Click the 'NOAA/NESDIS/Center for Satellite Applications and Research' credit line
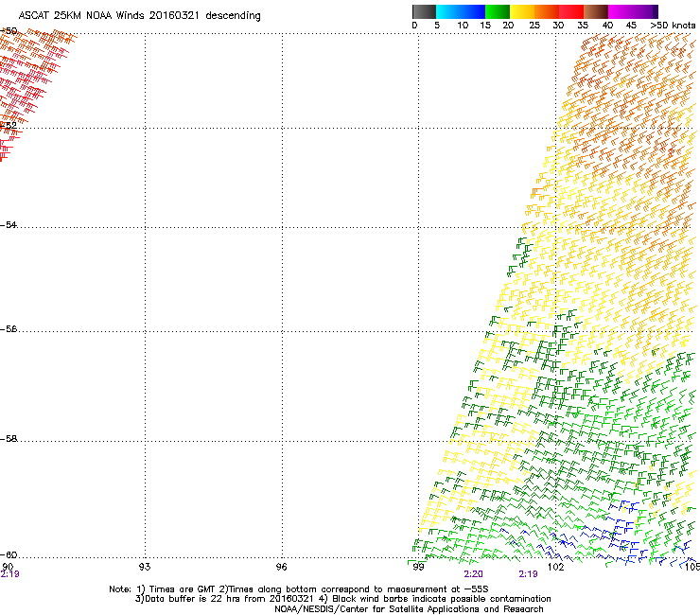The height and width of the screenshot is (615, 700). [409, 609]
